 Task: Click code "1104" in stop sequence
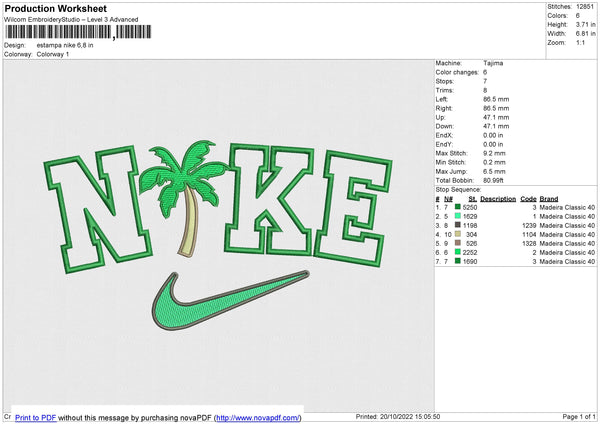(529, 234)
